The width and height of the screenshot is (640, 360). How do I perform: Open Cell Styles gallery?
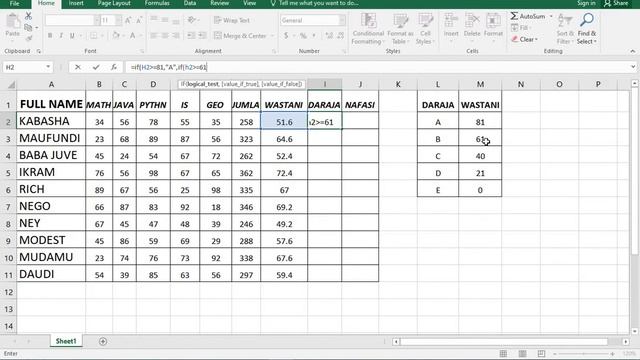click(x=425, y=29)
